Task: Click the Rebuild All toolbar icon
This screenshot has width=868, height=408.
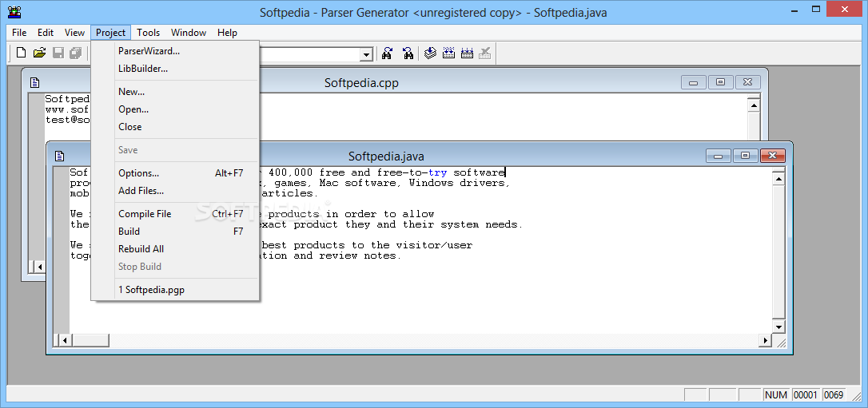Action: click(468, 53)
